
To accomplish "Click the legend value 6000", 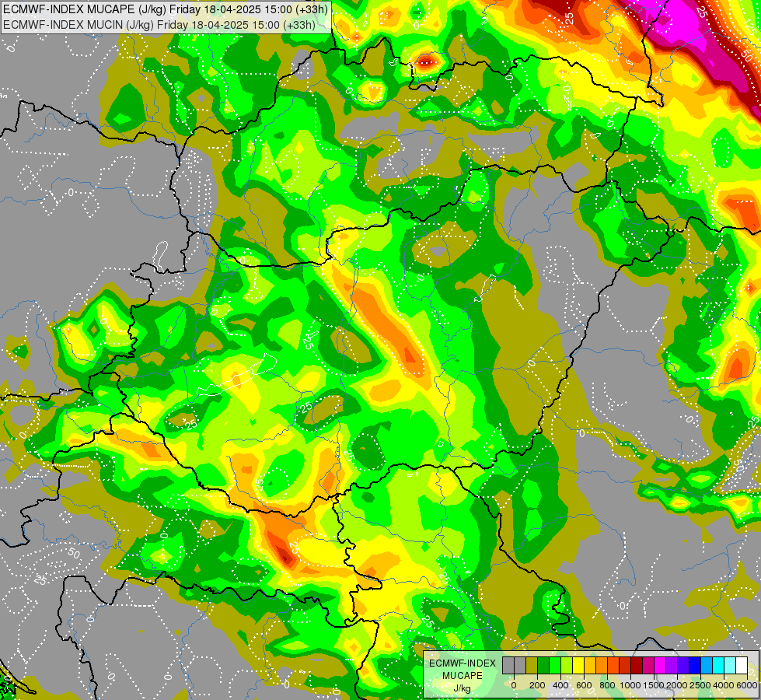I will pos(747,685).
